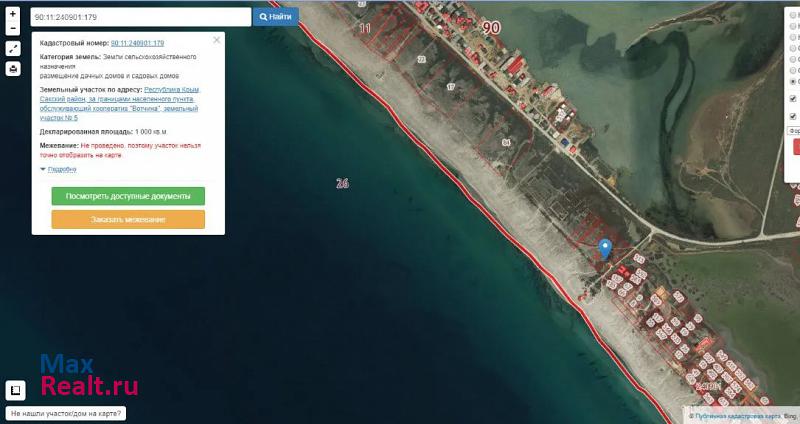Screen dimensions: 800x424
Task: Select the last selected radio option in layers panel
Action: point(794,82)
